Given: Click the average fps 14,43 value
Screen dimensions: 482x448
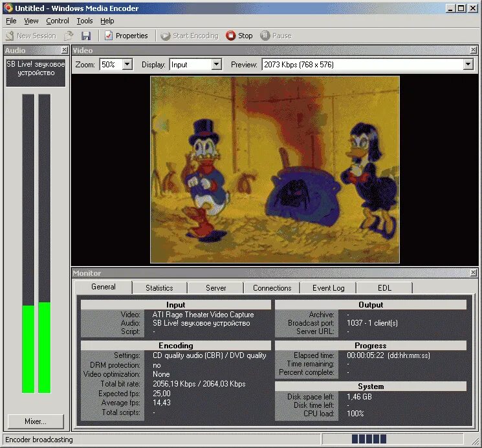Looking at the screenshot, I should 161,403.
